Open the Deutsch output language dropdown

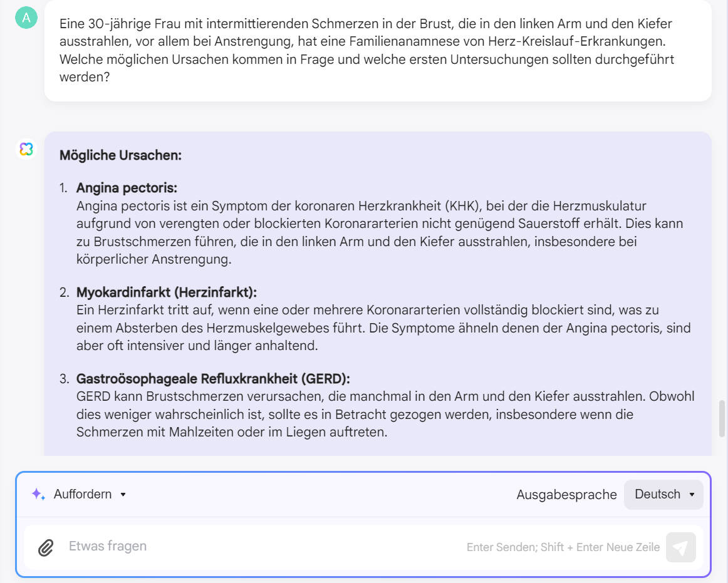point(663,494)
